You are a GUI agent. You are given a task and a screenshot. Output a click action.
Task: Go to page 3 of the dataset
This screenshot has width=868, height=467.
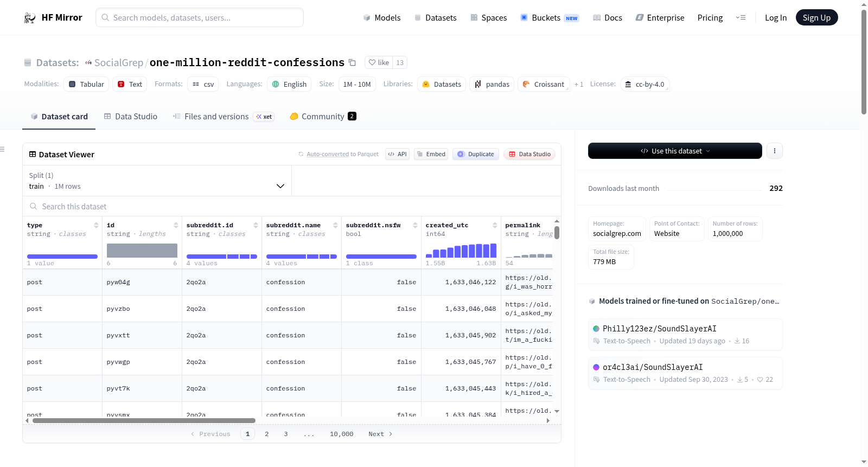click(x=286, y=434)
